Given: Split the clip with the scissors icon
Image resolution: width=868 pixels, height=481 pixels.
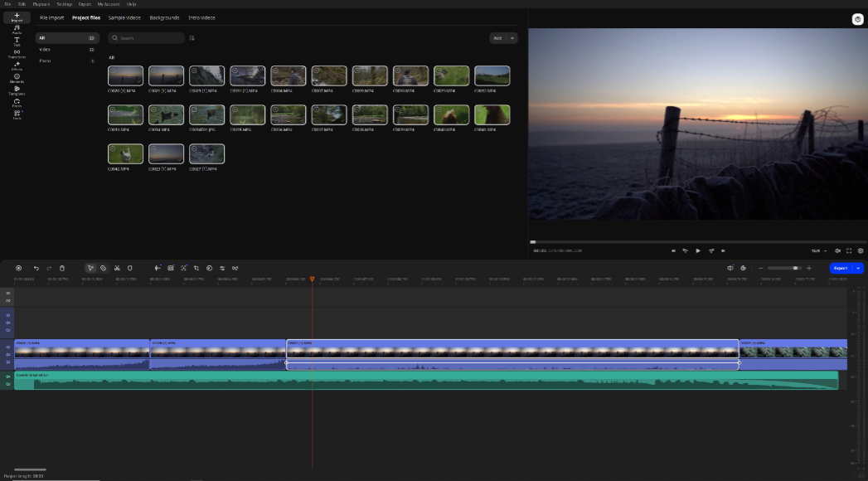Looking at the screenshot, I should [117, 268].
